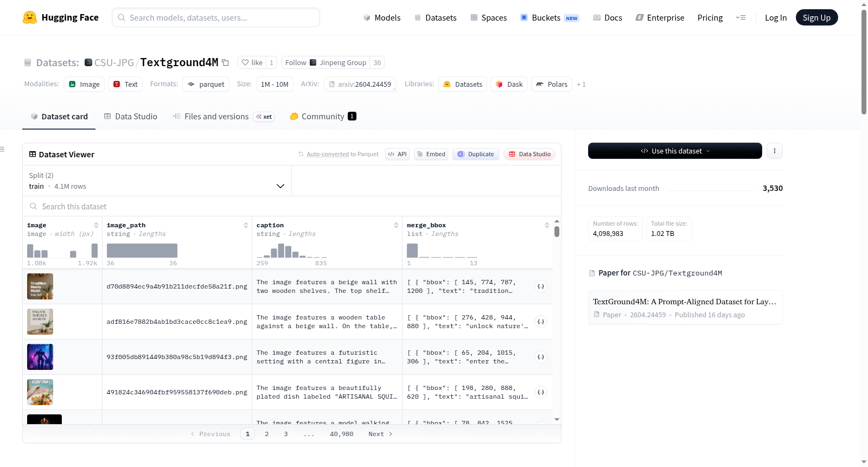The height and width of the screenshot is (467, 868).
Task: Click the main search models input field
Action: (216, 17)
